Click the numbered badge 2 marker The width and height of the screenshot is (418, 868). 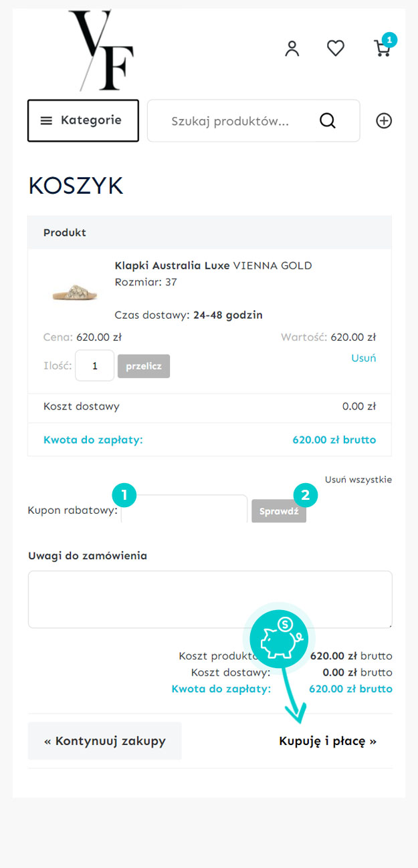coord(306,495)
